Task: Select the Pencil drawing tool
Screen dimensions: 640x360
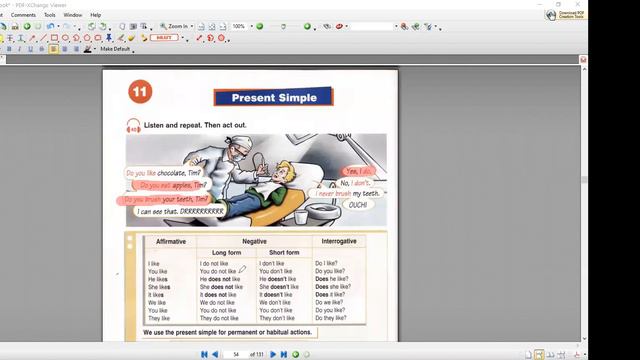Action: point(121,38)
